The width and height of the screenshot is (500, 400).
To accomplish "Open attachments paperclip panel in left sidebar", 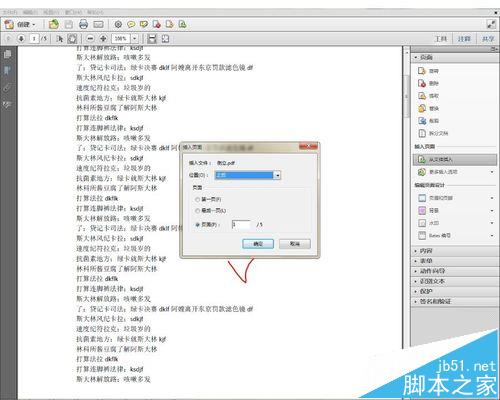I will click(x=7, y=88).
